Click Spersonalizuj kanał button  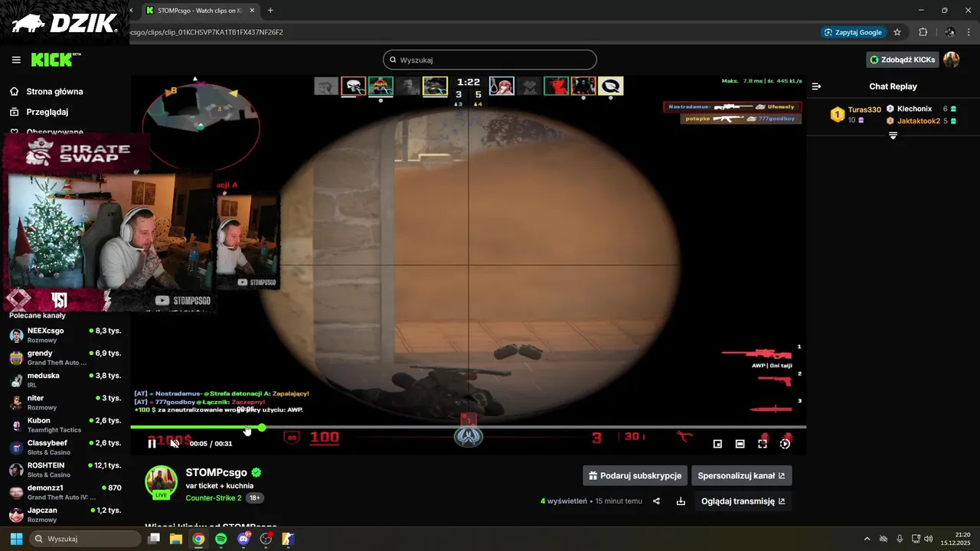pyautogui.click(x=741, y=475)
